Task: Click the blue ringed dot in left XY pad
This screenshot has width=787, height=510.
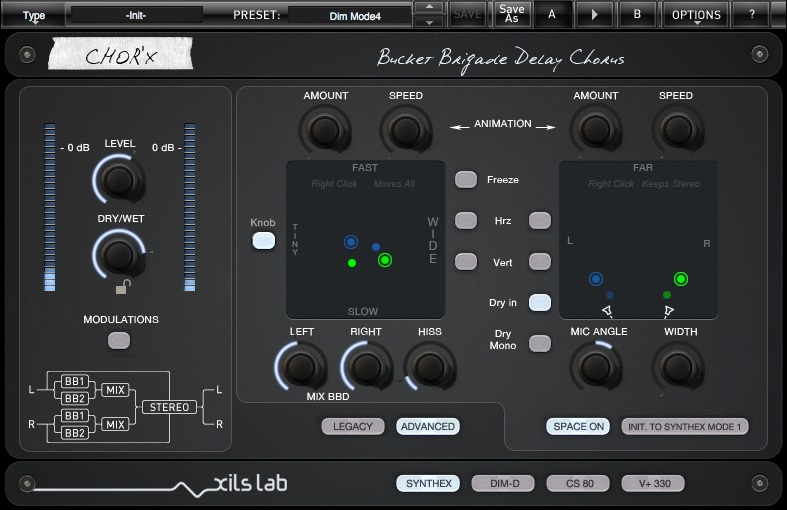Action: click(x=351, y=242)
